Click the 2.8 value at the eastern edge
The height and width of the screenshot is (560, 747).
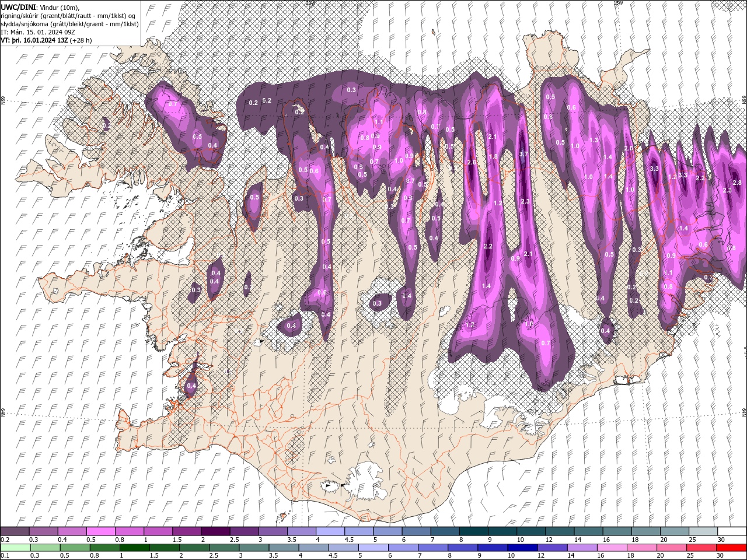pyautogui.click(x=736, y=183)
